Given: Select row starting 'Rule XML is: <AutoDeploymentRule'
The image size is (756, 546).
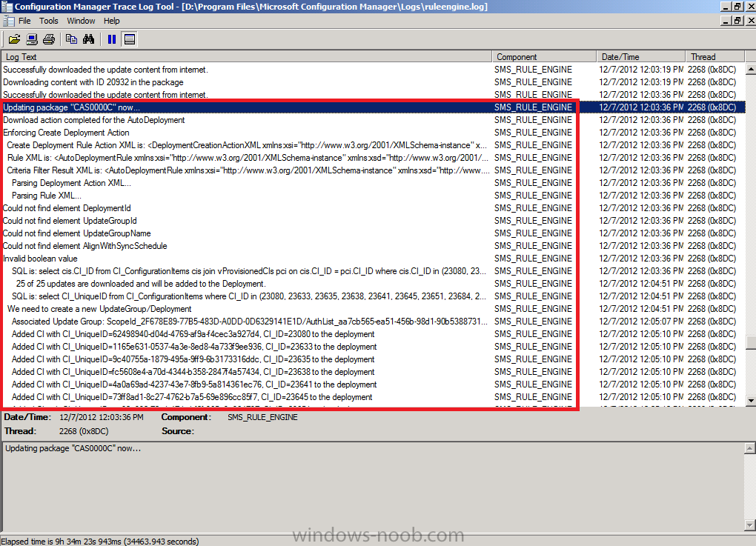Looking at the screenshot, I should (373, 158).
